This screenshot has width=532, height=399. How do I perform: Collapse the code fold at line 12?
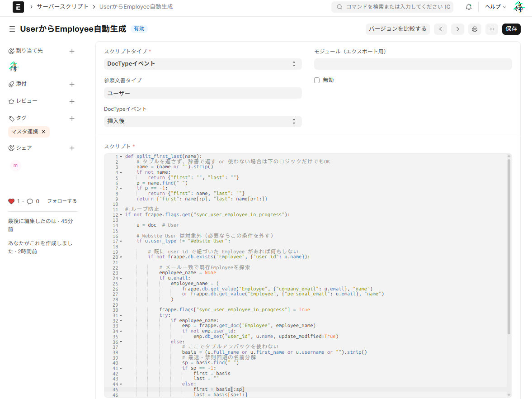[121, 215]
